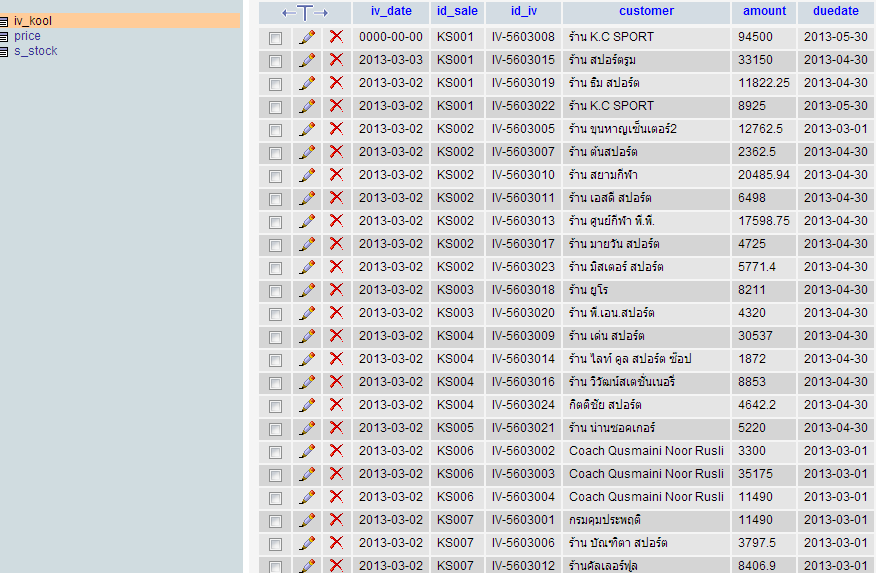The height and width of the screenshot is (573, 876).
Task: Click amount cell 20485.94
Action: click(764, 175)
